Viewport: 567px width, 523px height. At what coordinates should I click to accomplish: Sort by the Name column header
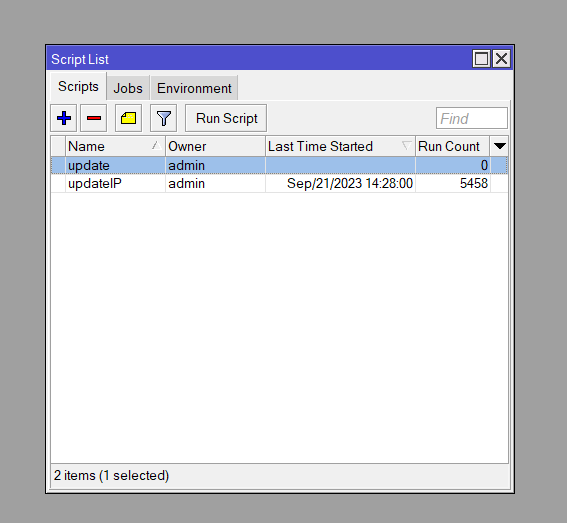[115, 146]
